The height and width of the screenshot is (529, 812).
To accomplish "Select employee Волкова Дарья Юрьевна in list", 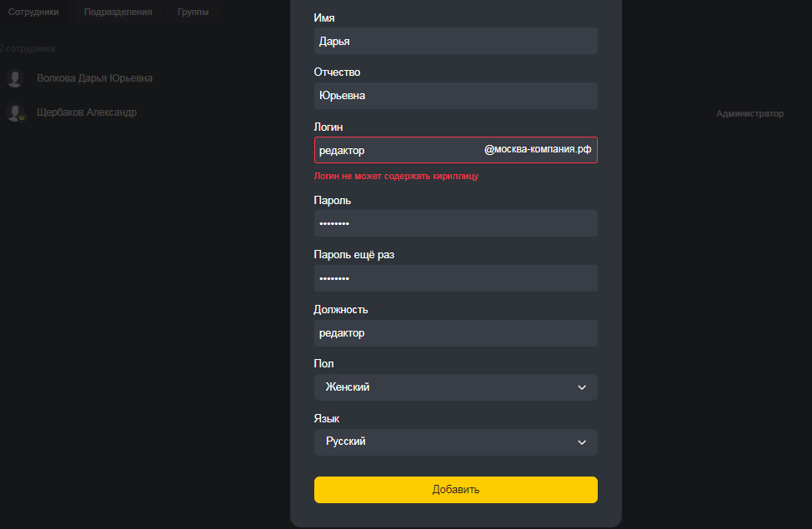I will coord(94,78).
